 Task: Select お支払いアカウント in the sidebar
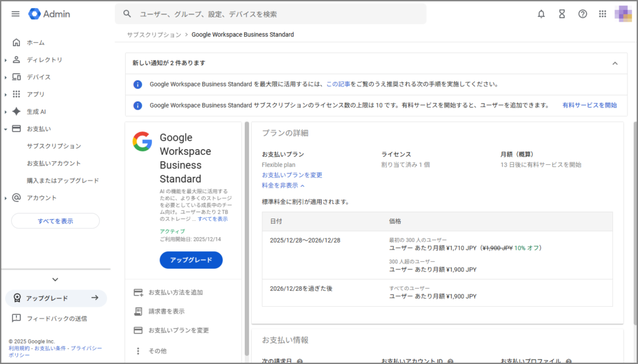tap(54, 163)
